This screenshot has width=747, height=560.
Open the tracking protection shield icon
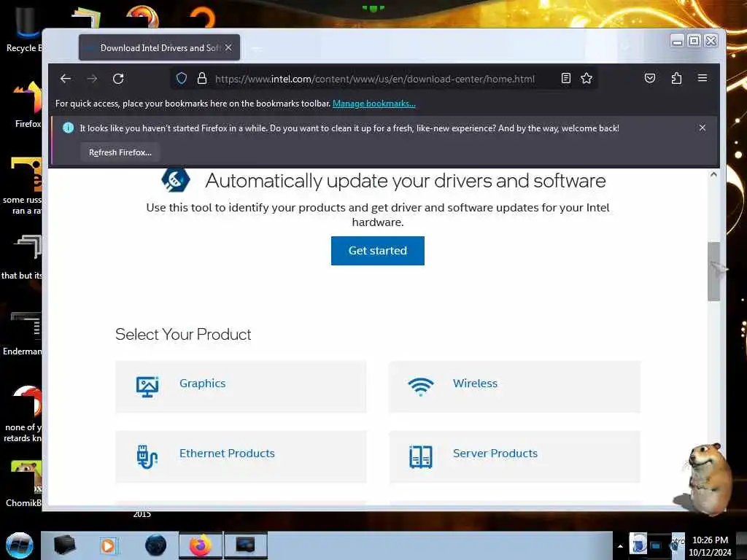click(x=182, y=79)
